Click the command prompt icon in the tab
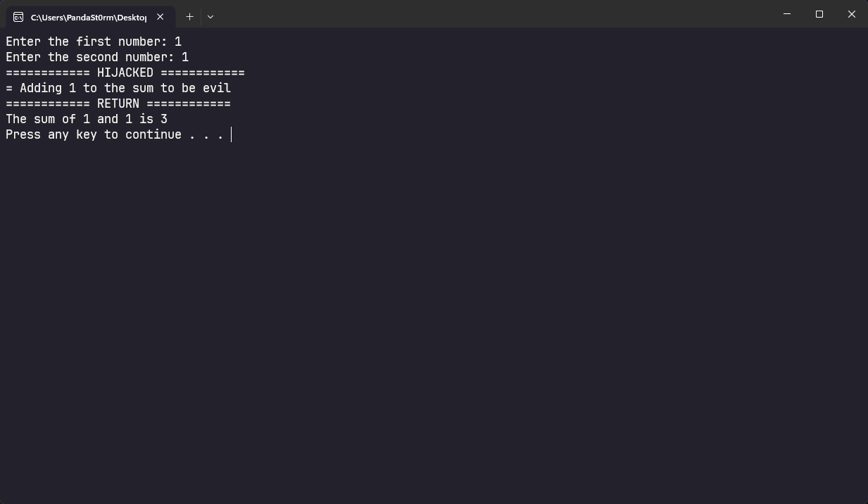 (x=18, y=17)
